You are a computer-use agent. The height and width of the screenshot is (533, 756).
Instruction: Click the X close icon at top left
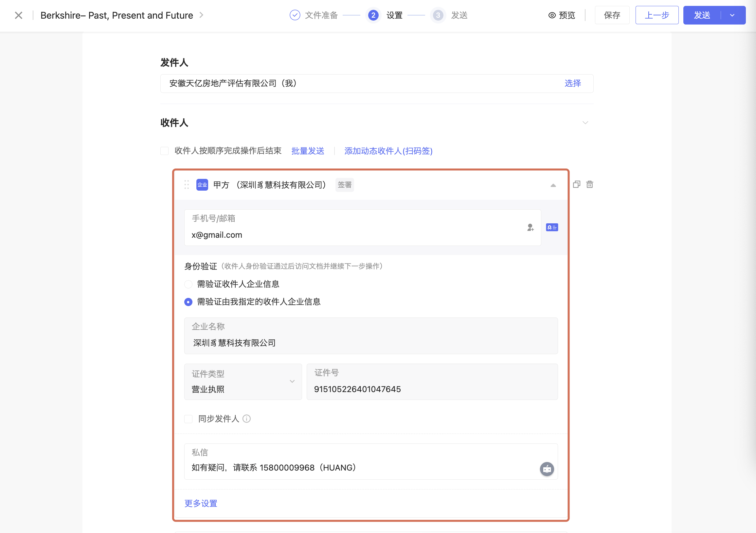coord(19,15)
